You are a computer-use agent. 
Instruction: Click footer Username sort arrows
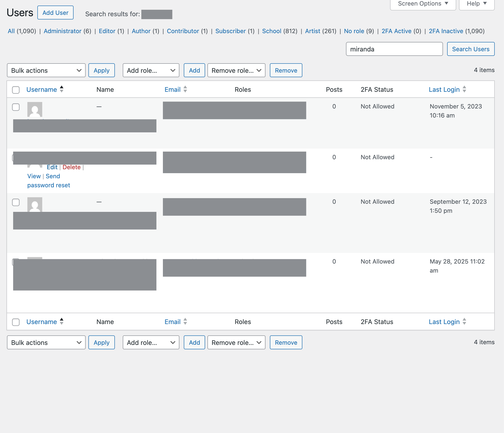pyautogui.click(x=61, y=322)
